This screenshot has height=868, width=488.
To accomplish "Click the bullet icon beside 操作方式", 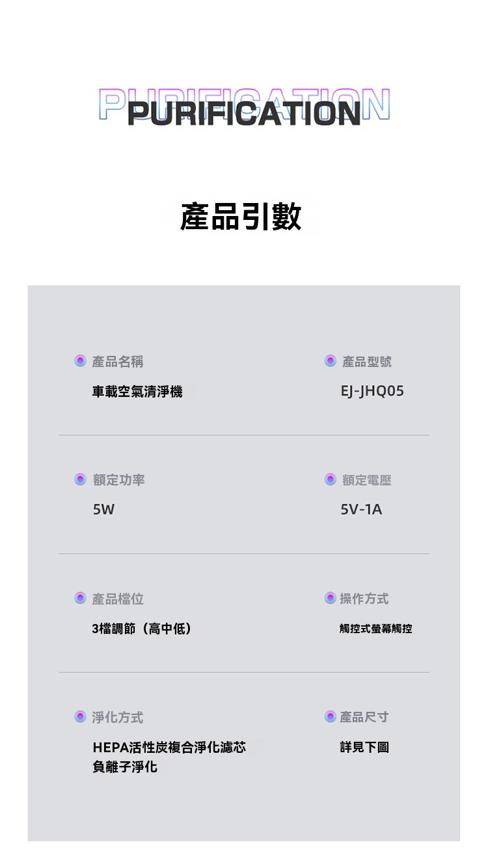I will point(331,598).
